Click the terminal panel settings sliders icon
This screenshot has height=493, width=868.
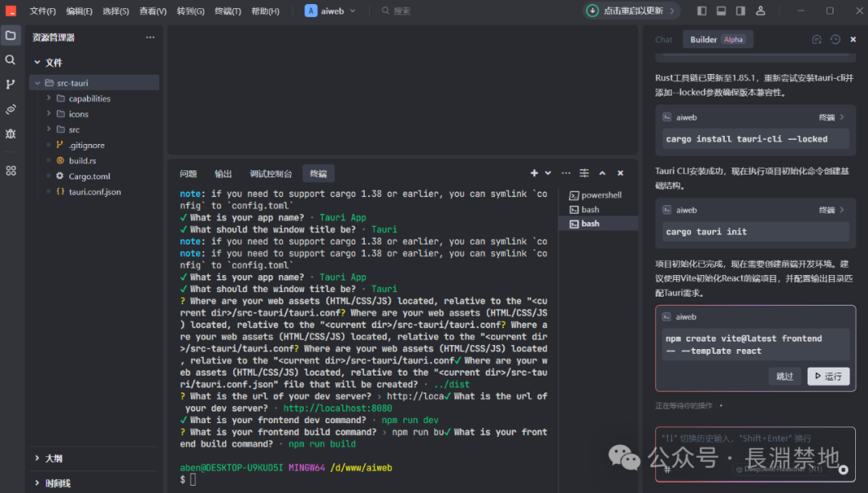(x=584, y=174)
